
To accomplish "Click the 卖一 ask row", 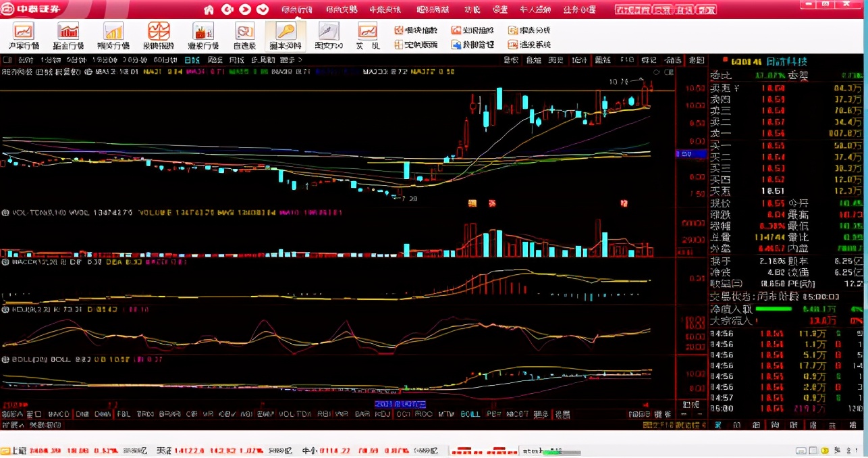I will pyautogui.click(x=787, y=133).
